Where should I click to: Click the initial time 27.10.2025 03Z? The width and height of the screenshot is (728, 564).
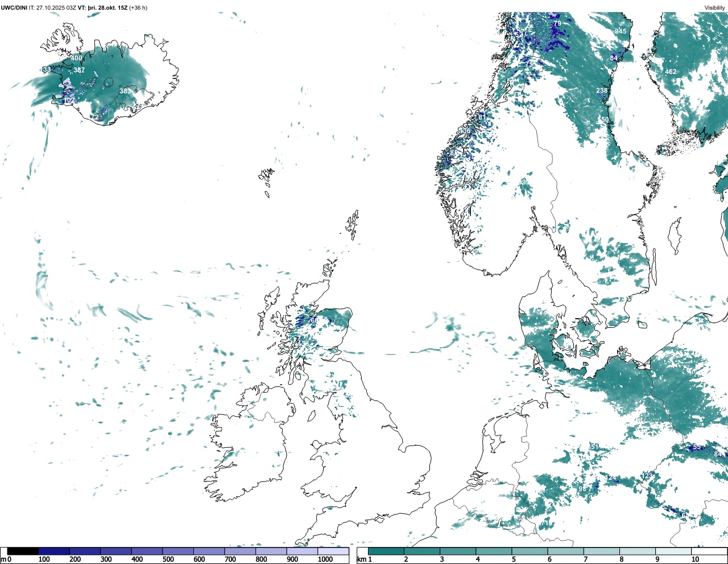(x=57, y=8)
